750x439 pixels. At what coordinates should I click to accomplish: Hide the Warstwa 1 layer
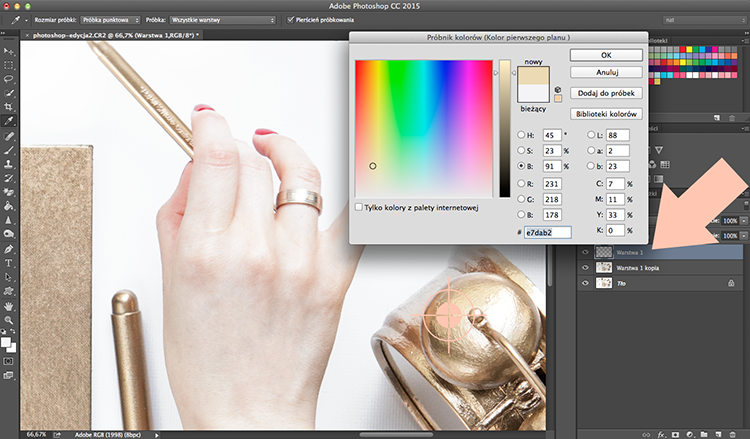coord(585,252)
